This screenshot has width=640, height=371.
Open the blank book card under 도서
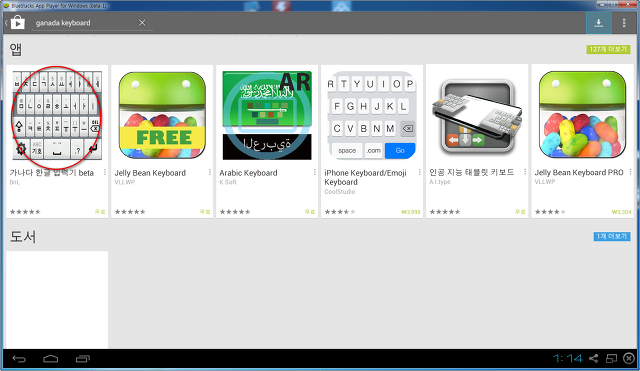57,300
